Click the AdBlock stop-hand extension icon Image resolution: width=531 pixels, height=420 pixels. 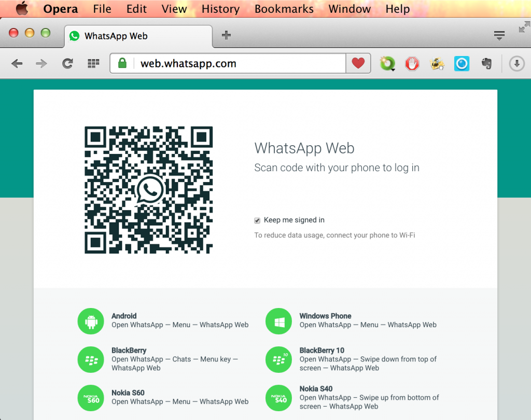(x=412, y=63)
